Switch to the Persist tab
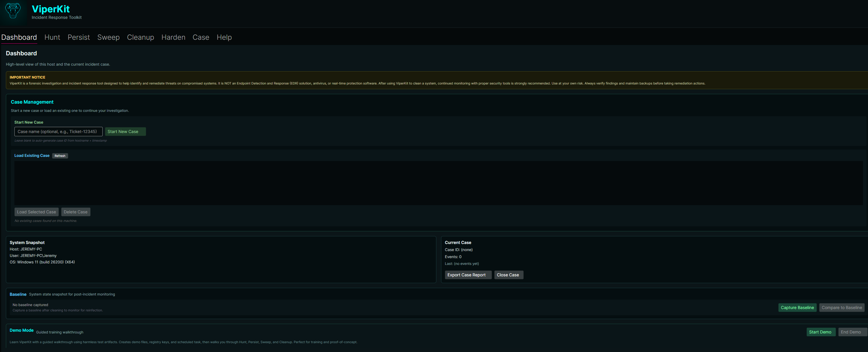868x352 pixels. tap(79, 37)
